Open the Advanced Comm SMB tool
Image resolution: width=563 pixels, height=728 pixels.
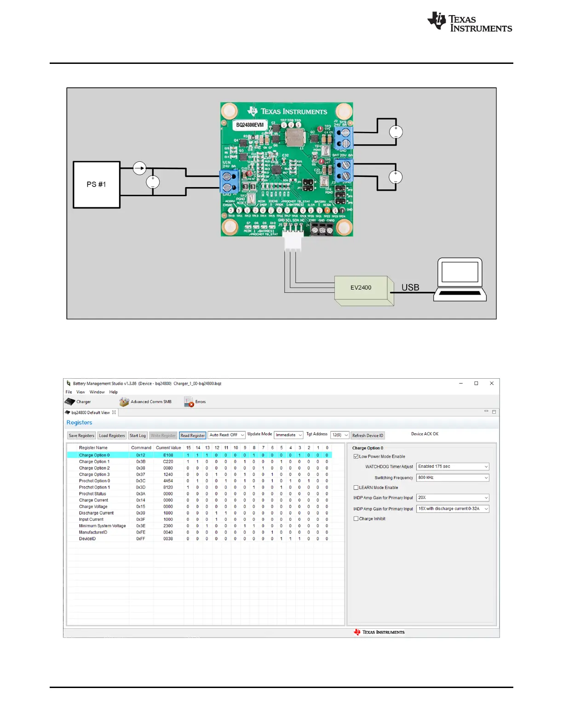click(145, 402)
